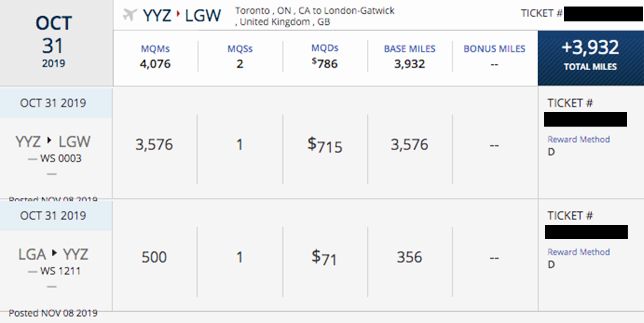
Task: Select the MQDs column header
Action: [x=326, y=48]
